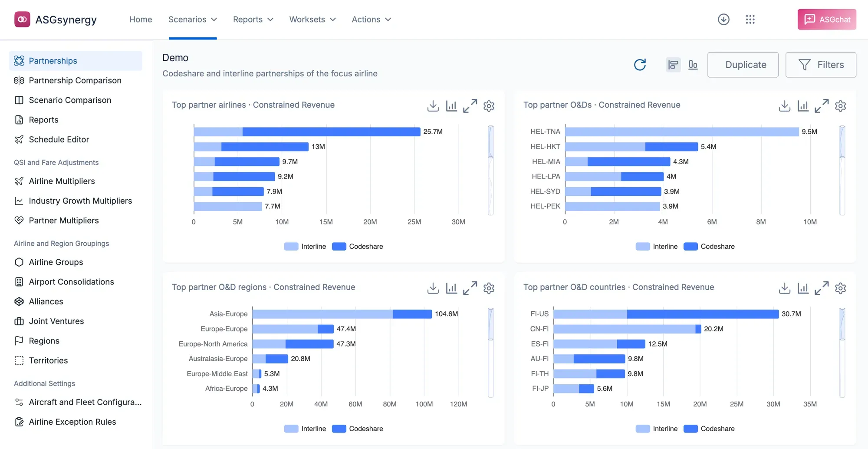
Task: Click the Regions flag icon
Action: 19,341
